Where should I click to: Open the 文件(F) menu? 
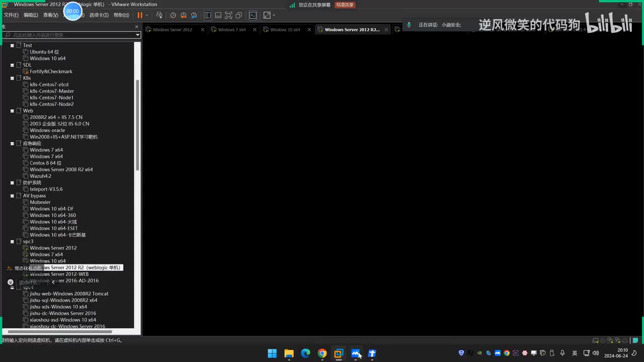click(x=11, y=15)
